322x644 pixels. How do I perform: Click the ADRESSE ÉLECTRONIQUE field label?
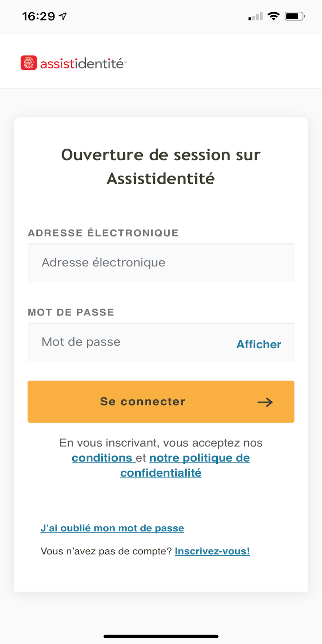[x=103, y=233]
